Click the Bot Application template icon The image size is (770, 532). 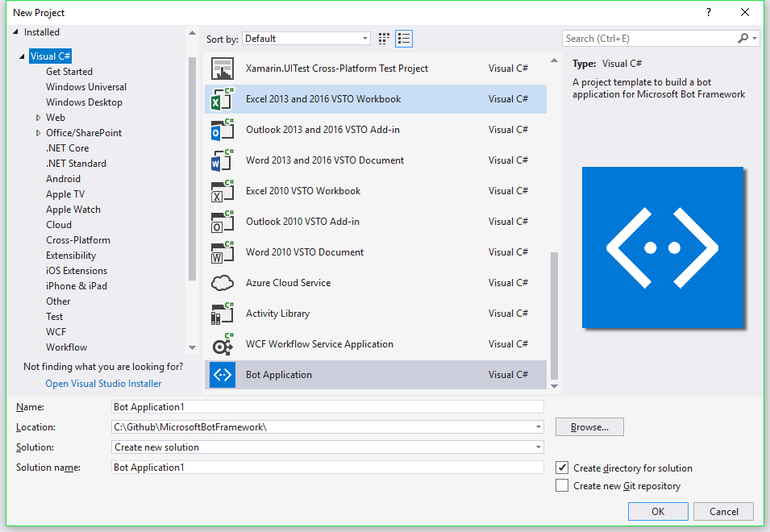[223, 375]
